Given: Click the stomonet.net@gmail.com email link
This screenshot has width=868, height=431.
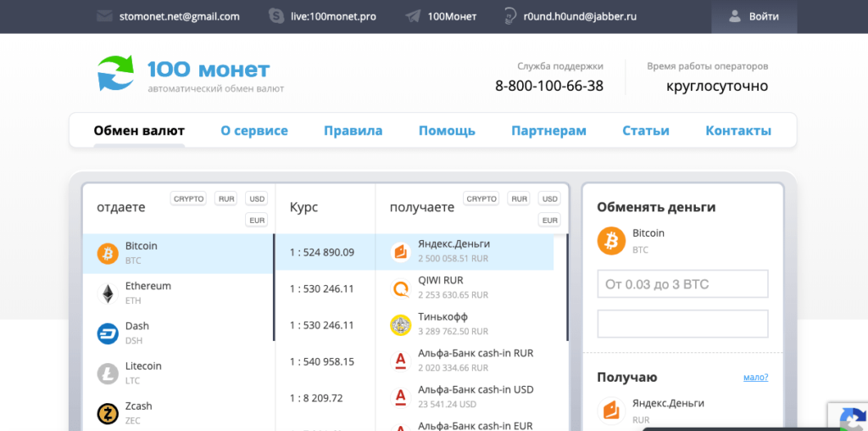Looking at the screenshot, I should [180, 16].
